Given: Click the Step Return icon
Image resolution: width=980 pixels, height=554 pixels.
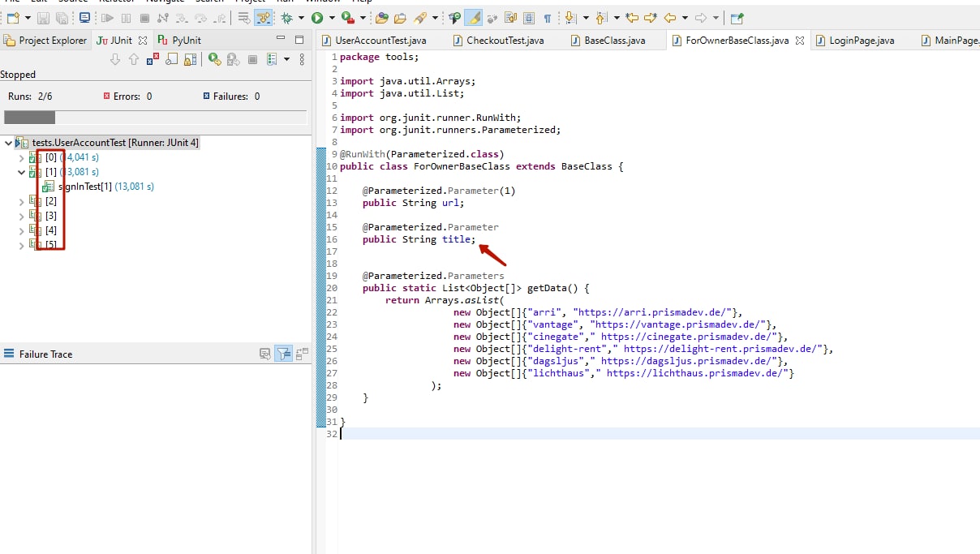Looking at the screenshot, I should (x=220, y=18).
